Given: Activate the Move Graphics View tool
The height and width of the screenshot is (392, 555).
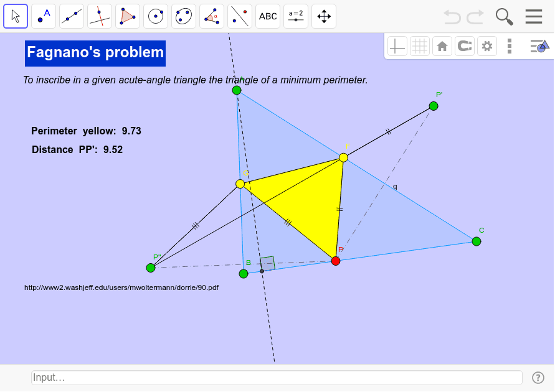Looking at the screenshot, I should (323, 16).
